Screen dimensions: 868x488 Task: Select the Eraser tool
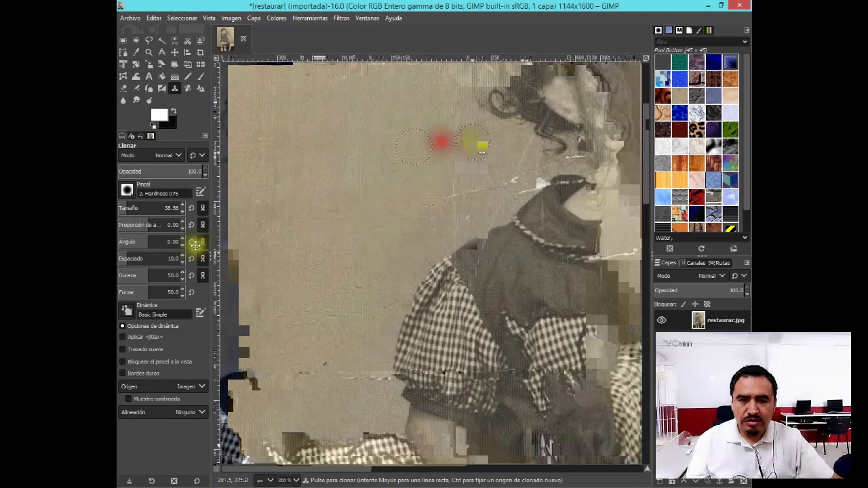pos(123,88)
